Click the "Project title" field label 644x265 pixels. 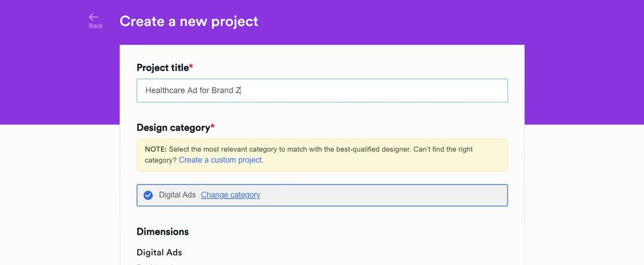click(x=163, y=68)
